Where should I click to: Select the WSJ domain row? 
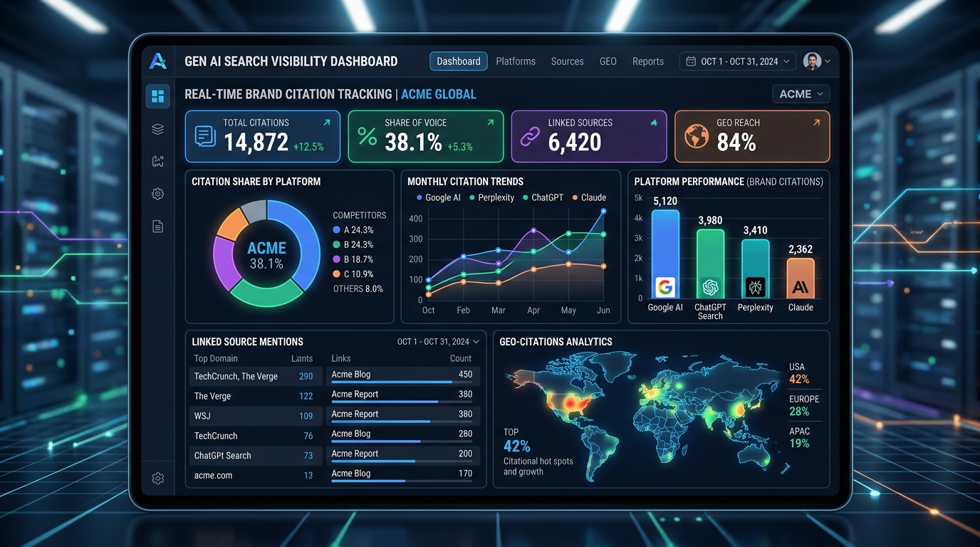[x=255, y=416]
